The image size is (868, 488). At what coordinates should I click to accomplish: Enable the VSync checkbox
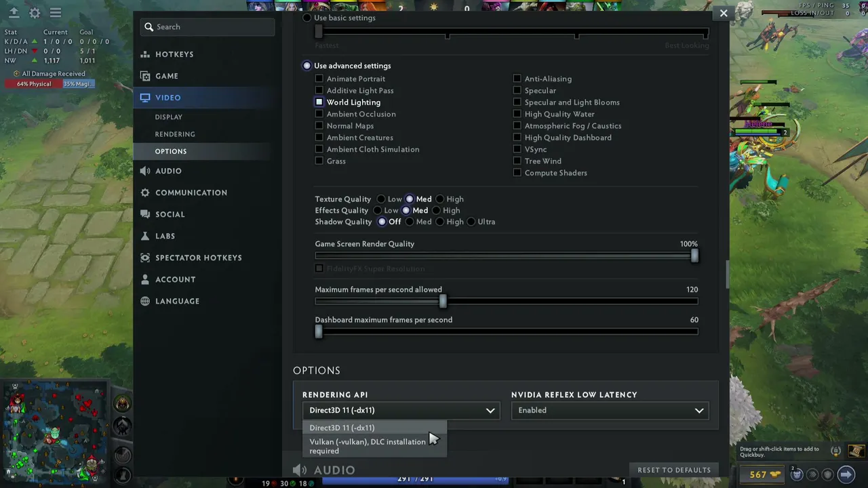517,149
